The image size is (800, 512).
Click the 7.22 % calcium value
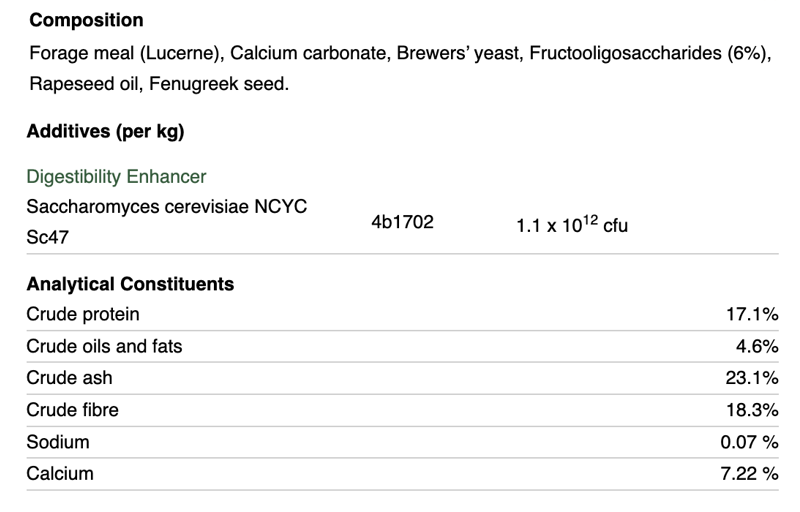point(749,474)
